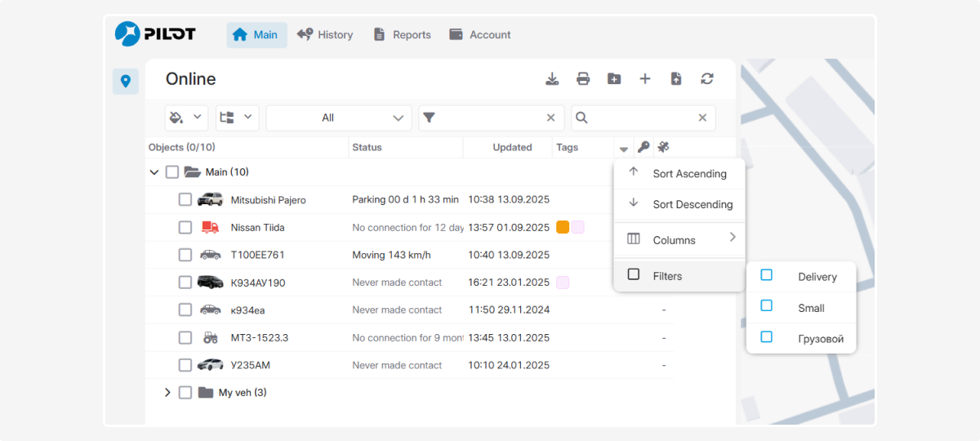980x441 pixels.
Task: Click the download icon in Online toolbar
Action: (552, 79)
